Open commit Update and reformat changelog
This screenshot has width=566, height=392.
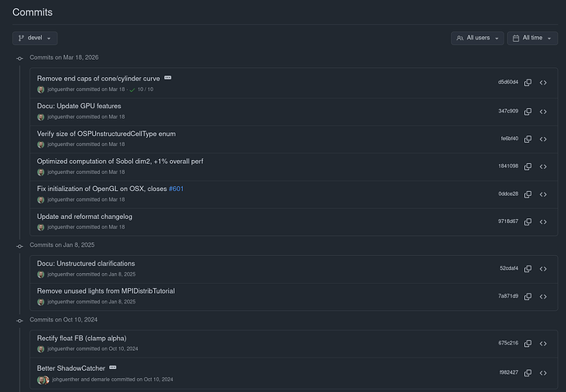[x=84, y=217]
